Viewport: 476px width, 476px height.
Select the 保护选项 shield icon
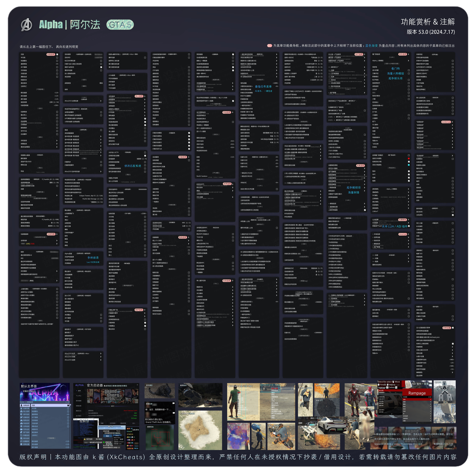(21, 414)
